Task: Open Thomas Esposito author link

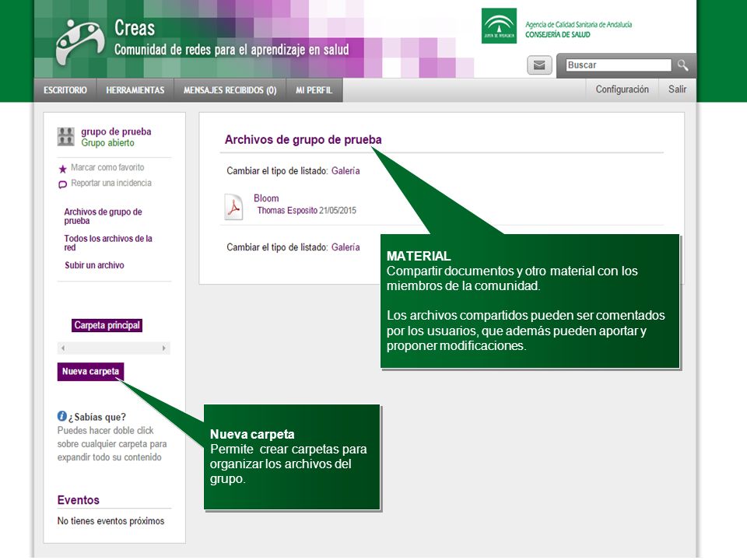Action: [x=287, y=211]
